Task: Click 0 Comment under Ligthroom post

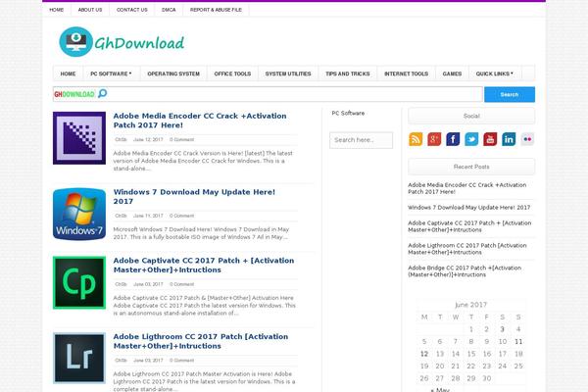Action: coord(181,360)
